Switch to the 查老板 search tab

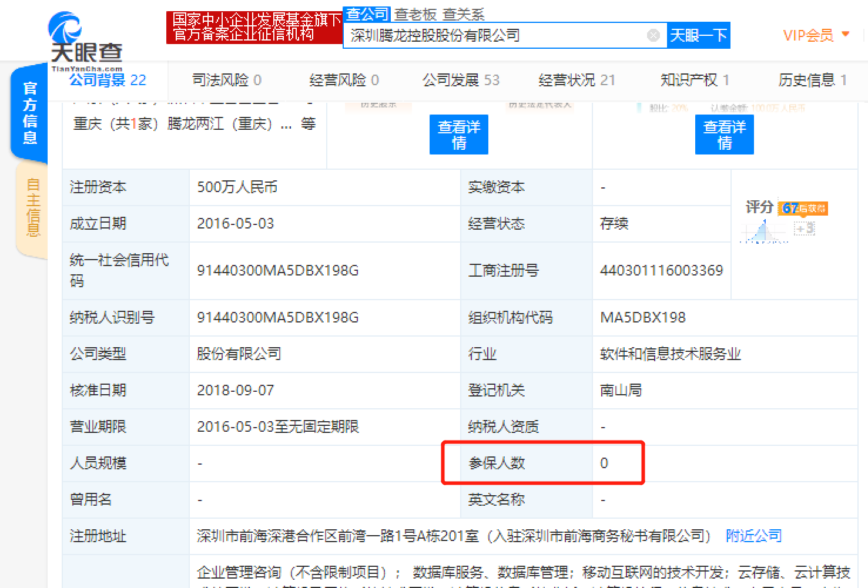416,14
